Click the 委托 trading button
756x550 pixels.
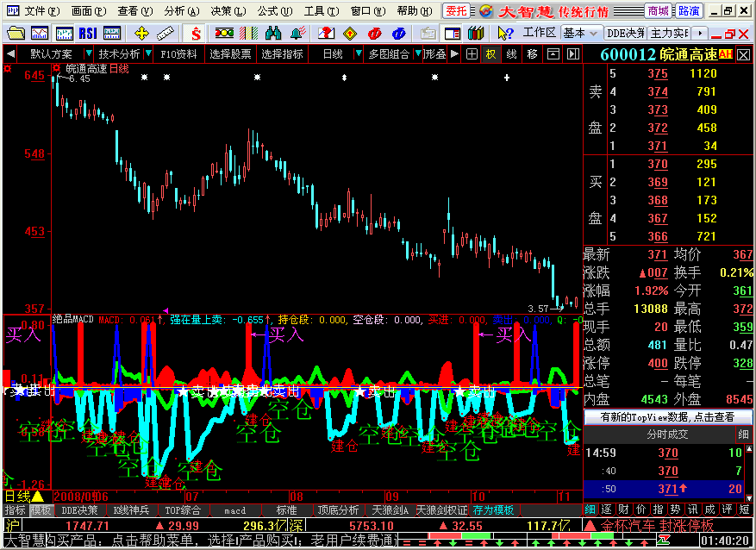tap(456, 10)
